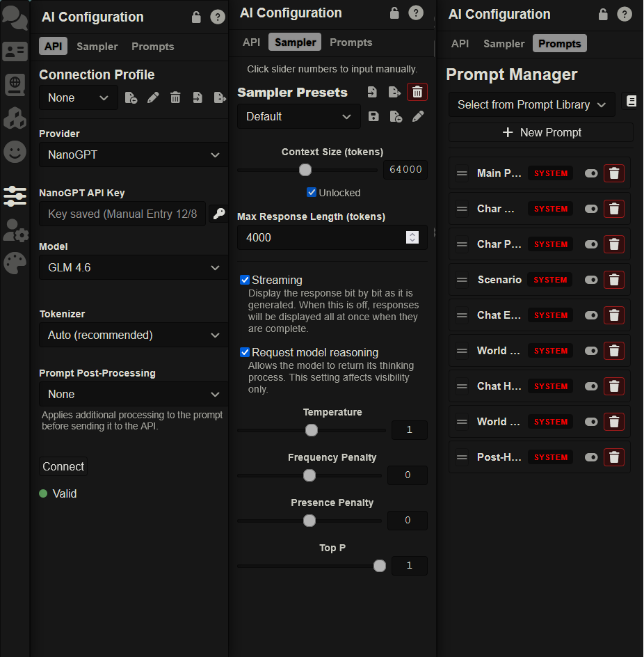Switch to API tab in left panel
The width and height of the screenshot is (644, 657).
[x=53, y=46]
